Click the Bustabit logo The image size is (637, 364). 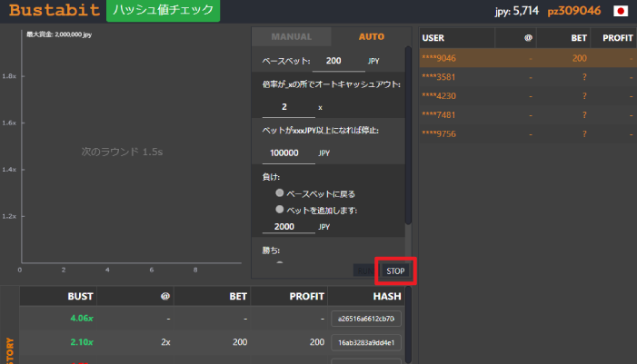[55, 10]
